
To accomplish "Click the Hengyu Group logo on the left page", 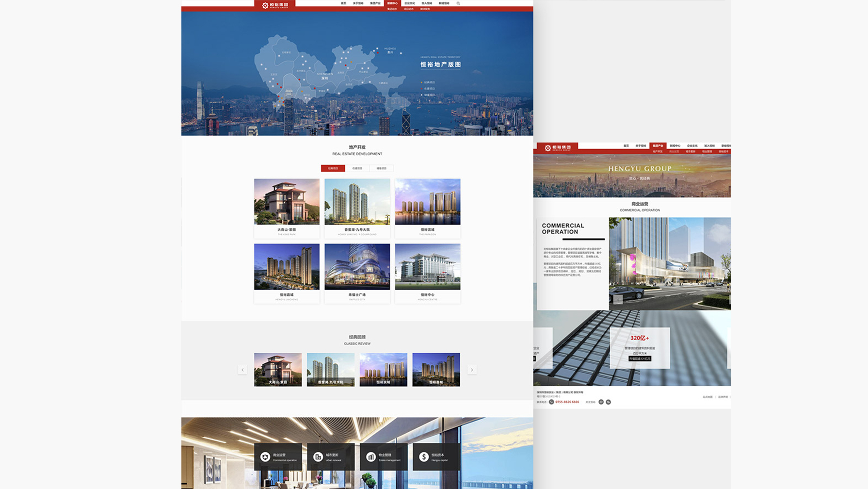I will click(x=274, y=5).
